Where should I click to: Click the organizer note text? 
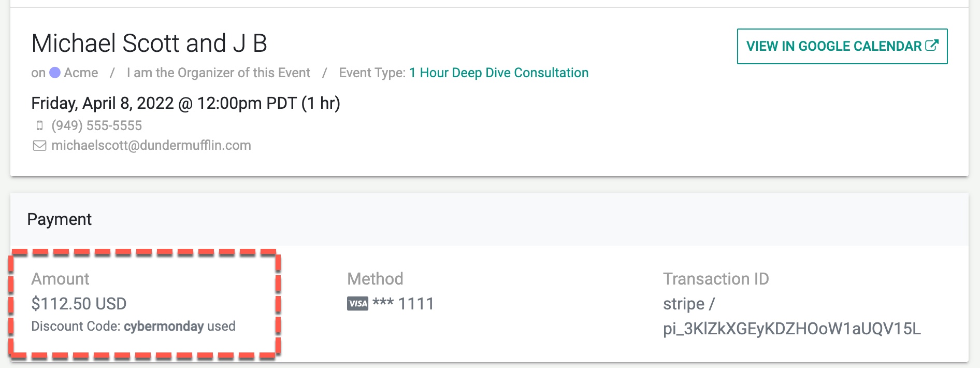(x=218, y=73)
